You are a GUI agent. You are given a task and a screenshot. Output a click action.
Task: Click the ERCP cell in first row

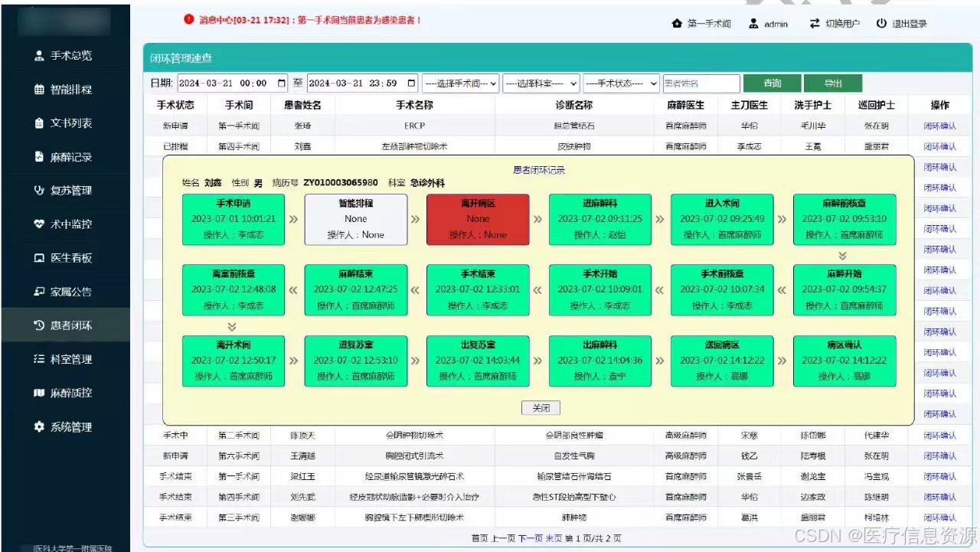[x=414, y=126]
